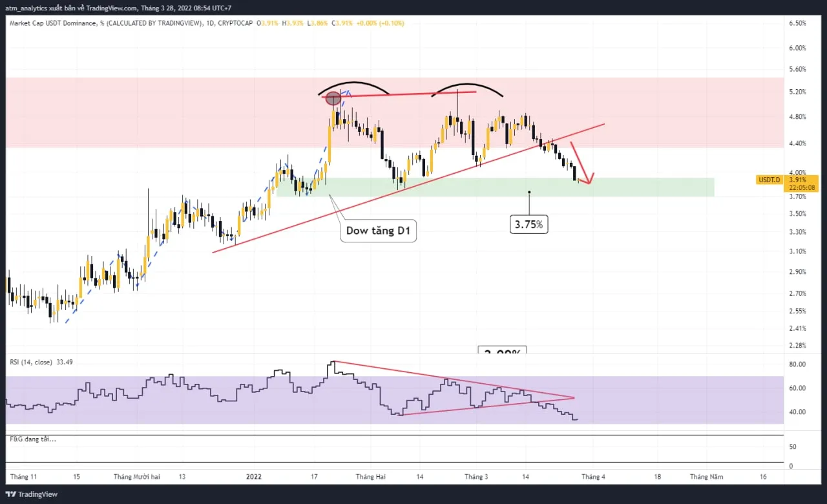
Task: Click the 3.50% price axis label
Action: [x=797, y=214]
